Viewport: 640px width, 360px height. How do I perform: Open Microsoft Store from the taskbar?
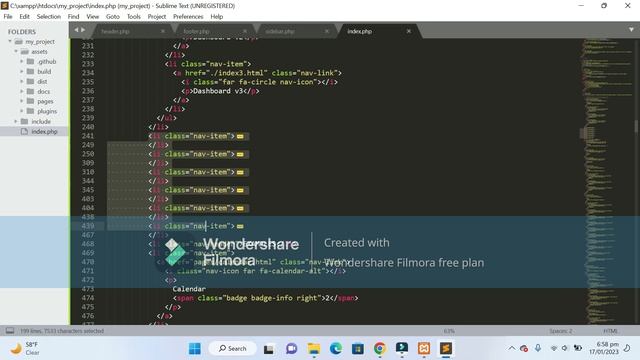[358, 349]
